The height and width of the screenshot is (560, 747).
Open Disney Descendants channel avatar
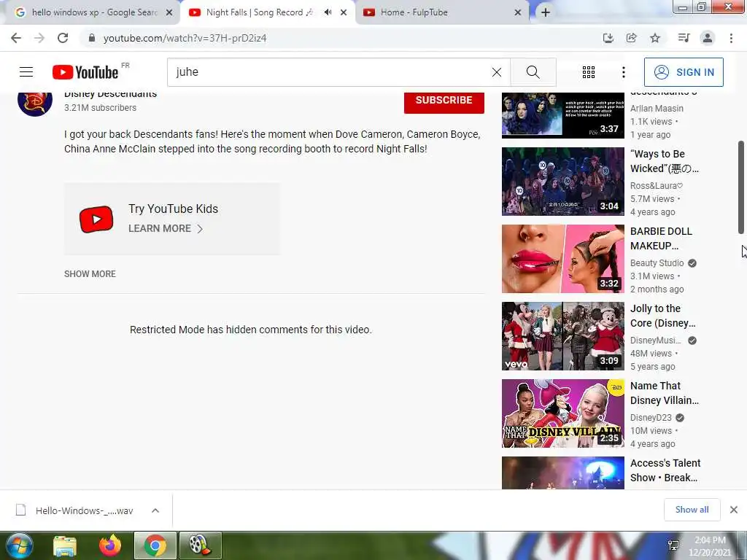[x=35, y=103]
